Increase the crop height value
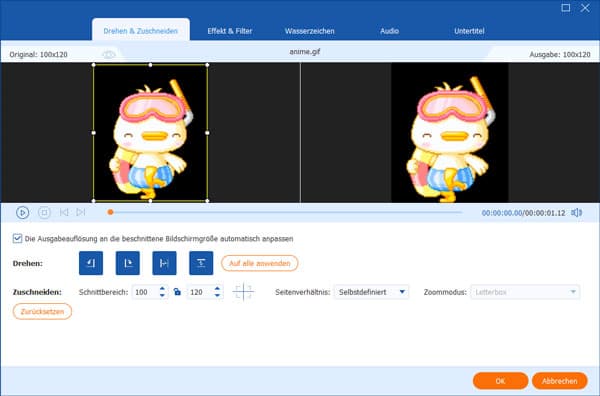600x396 pixels. tap(217, 288)
